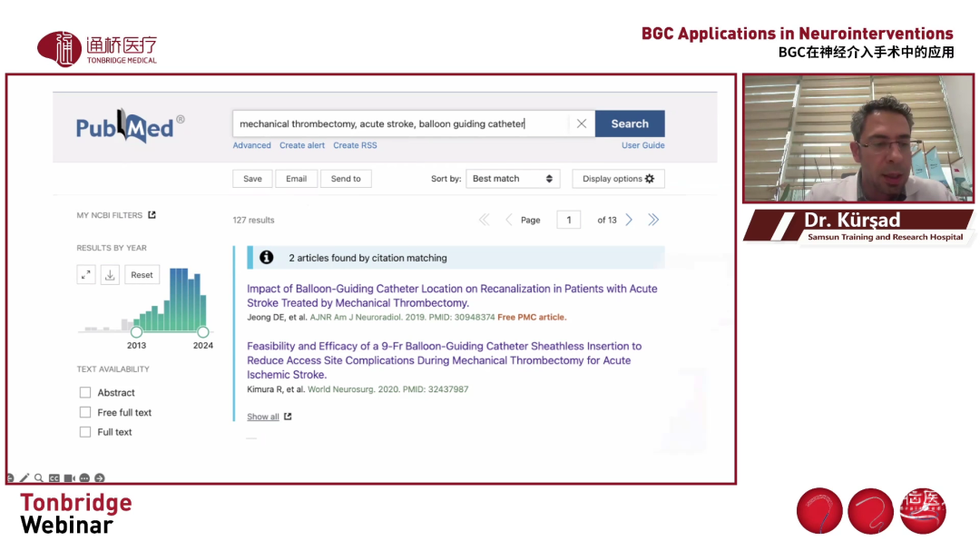Open the Sort by Best match dropdown
The width and height of the screenshot is (980, 551).
point(513,179)
